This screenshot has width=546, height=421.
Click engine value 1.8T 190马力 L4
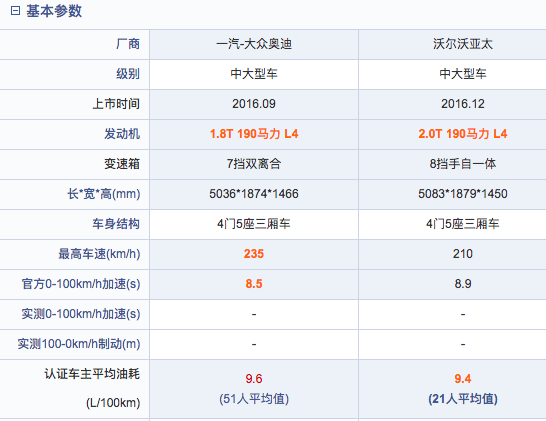pos(254,134)
